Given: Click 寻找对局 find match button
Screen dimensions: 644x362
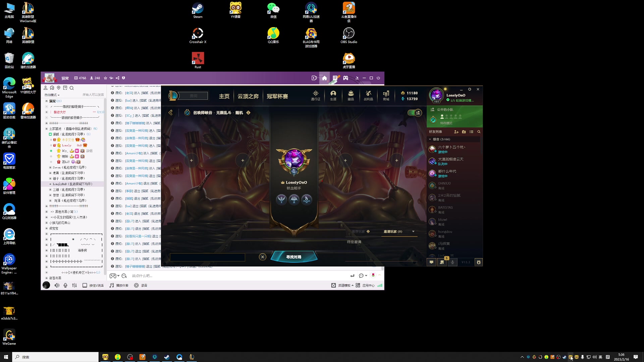Looking at the screenshot, I should coord(293,257).
